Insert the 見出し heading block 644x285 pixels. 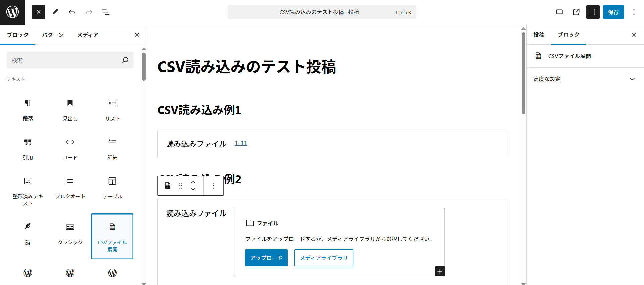point(70,109)
